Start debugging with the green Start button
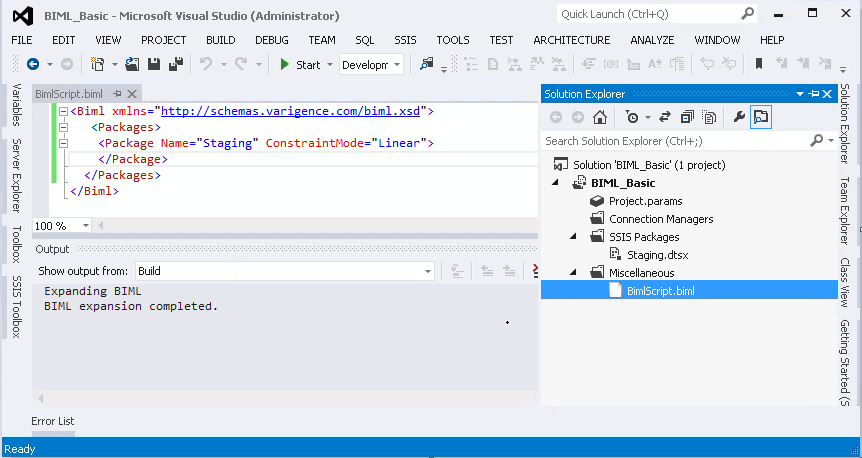Viewport: 862px width, 458px height. (300, 64)
